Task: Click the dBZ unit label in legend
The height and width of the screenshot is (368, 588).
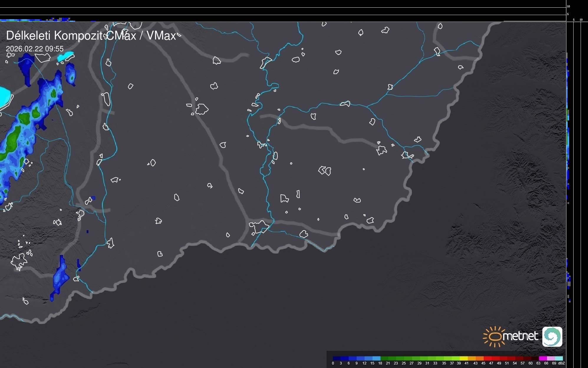Action: pyautogui.click(x=561, y=363)
